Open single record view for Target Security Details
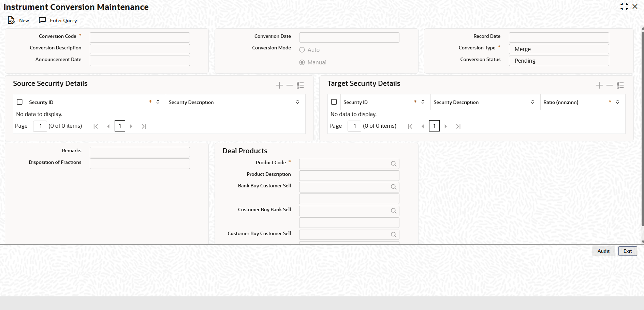The height and width of the screenshot is (310, 644). tap(620, 85)
